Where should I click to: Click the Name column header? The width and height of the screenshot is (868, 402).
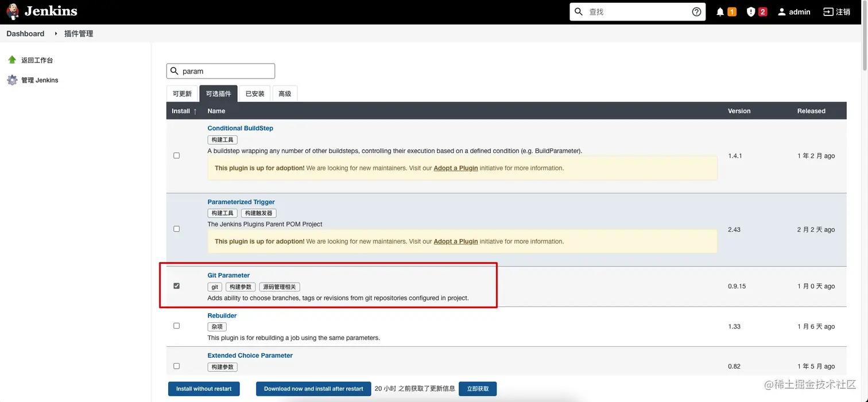pos(216,111)
